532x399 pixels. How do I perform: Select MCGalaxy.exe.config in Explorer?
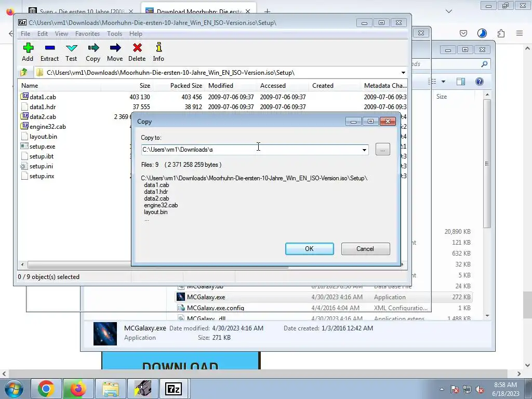click(x=216, y=308)
